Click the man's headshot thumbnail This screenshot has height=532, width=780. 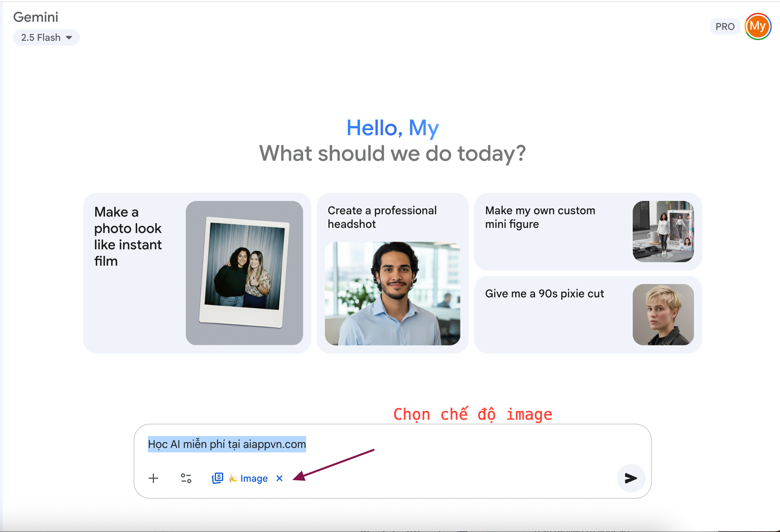coord(392,293)
